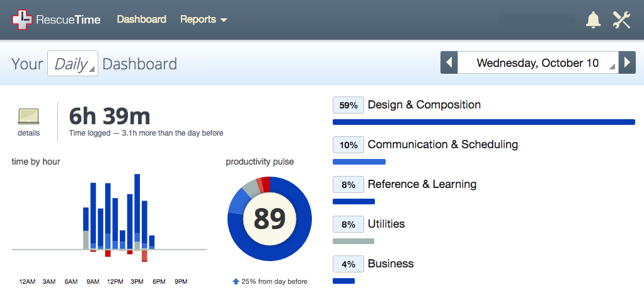Click the blue up-arrow pulse change icon
Viewport: 644px width, 304px height.
pyautogui.click(x=236, y=281)
